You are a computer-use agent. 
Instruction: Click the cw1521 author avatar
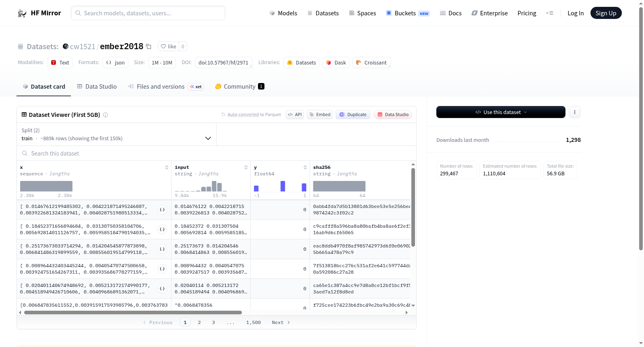point(66,46)
